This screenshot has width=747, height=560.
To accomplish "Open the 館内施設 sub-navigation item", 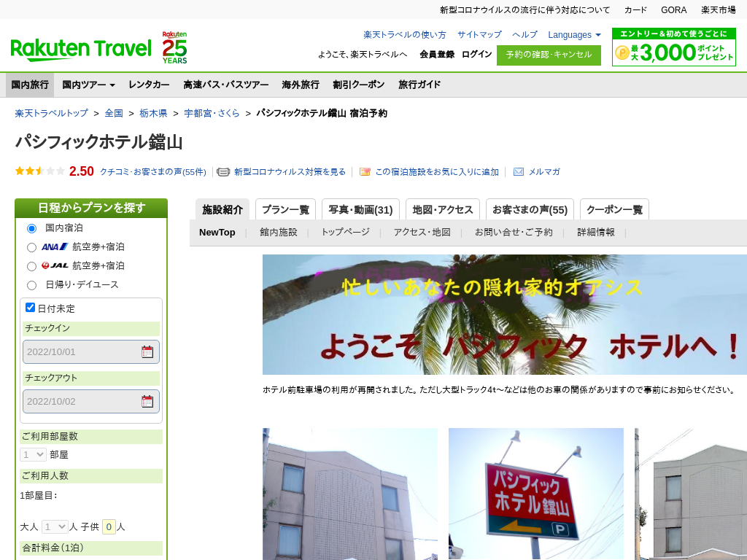I will coord(278,233).
